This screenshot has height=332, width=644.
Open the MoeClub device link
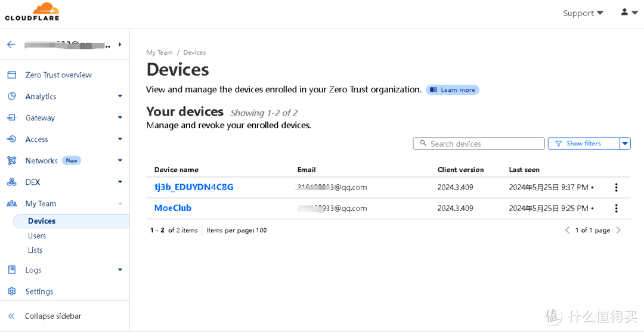click(173, 208)
